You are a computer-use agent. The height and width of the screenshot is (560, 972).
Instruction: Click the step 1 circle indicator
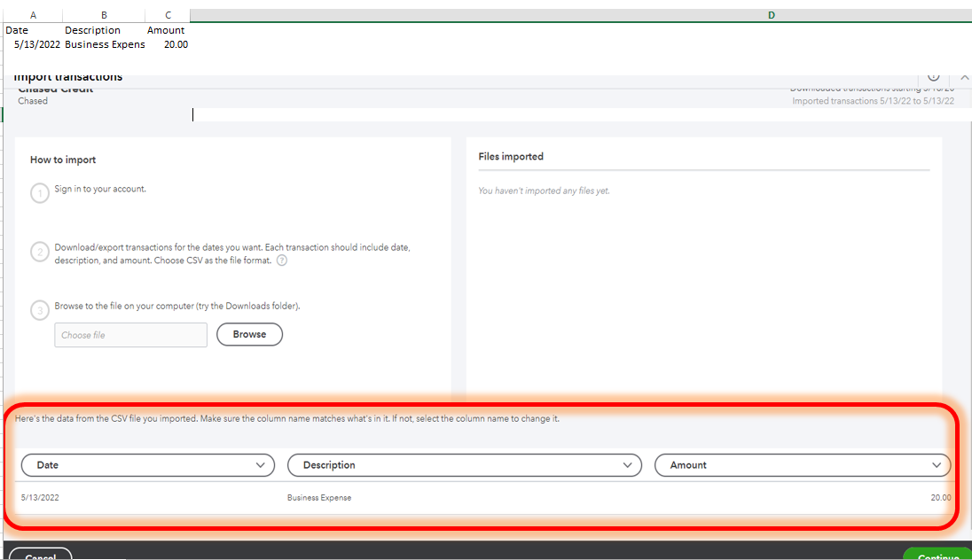[39, 192]
